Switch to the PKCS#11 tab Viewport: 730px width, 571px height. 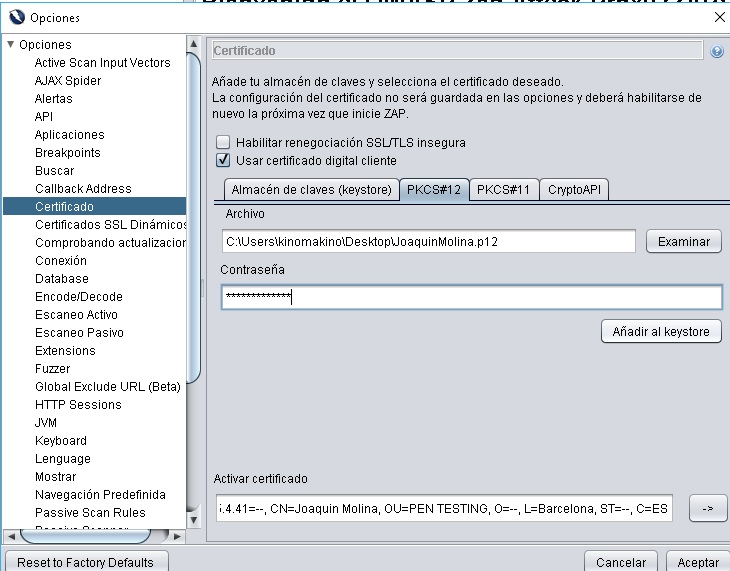point(505,189)
